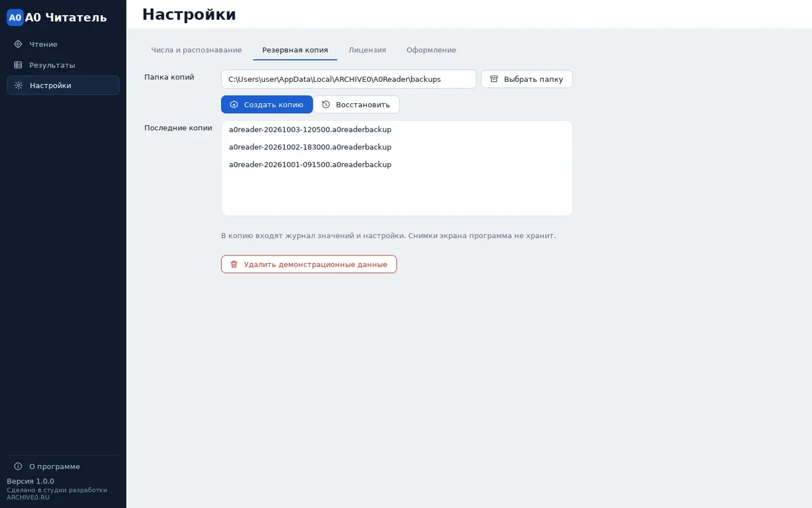Viewport: 812px width, 508px height.
Task: Click the history clock icon in Восстановить
Action: [x=326, y=105]
